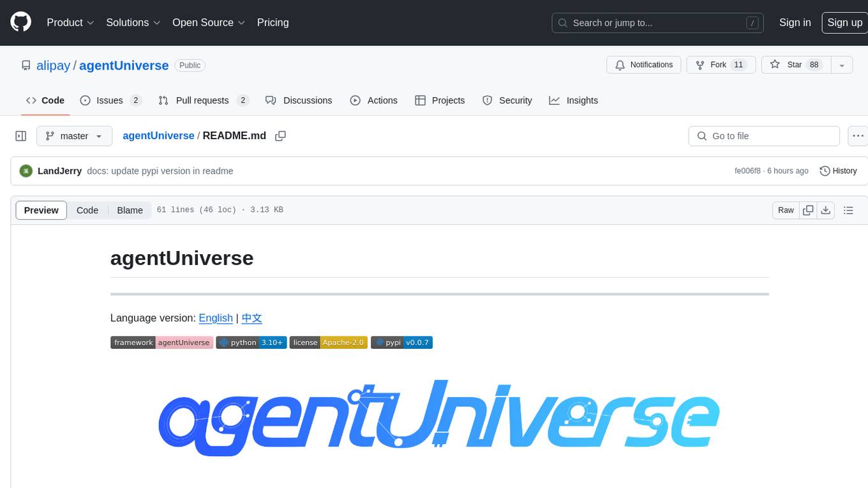Switch to the Blame view
The image size is (868, 488).
coord(130,210)
